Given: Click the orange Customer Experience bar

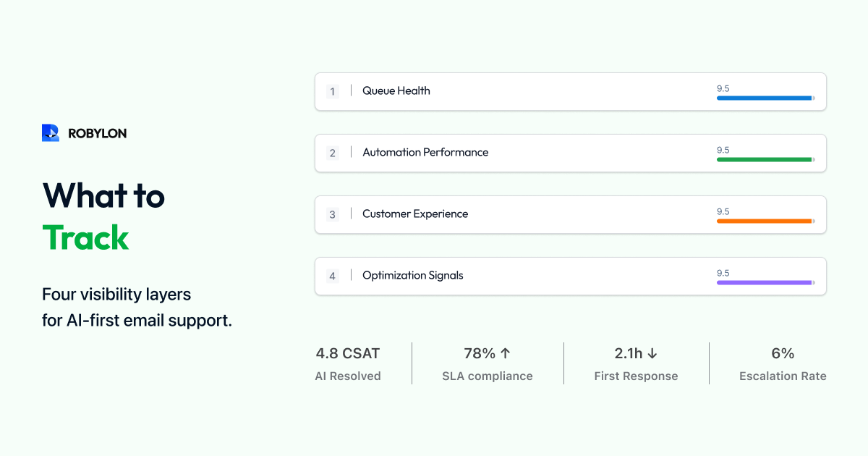Looking at the screenshot, I should pos(765,221).
